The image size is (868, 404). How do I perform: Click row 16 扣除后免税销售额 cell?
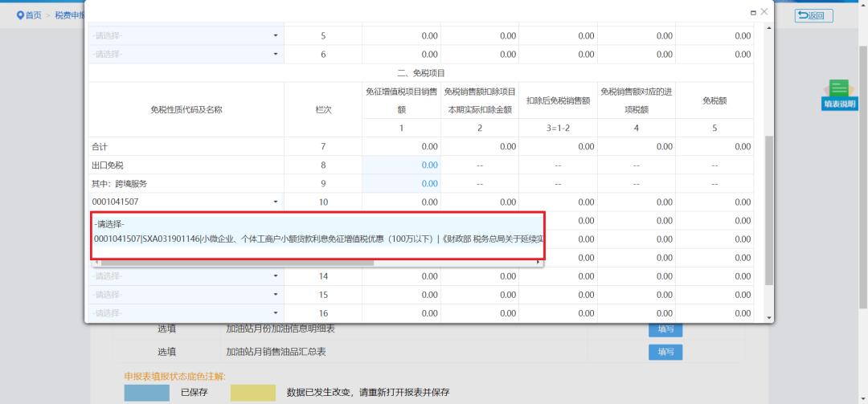point(558,313)
